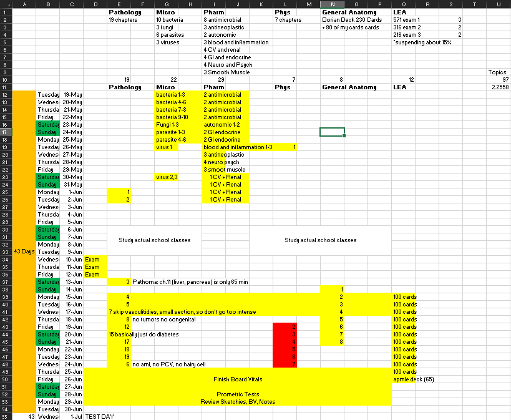The image size is (511, 420).
Task: Select the yellow 'virus 2,3' cell
Action: tap(167, 177)
